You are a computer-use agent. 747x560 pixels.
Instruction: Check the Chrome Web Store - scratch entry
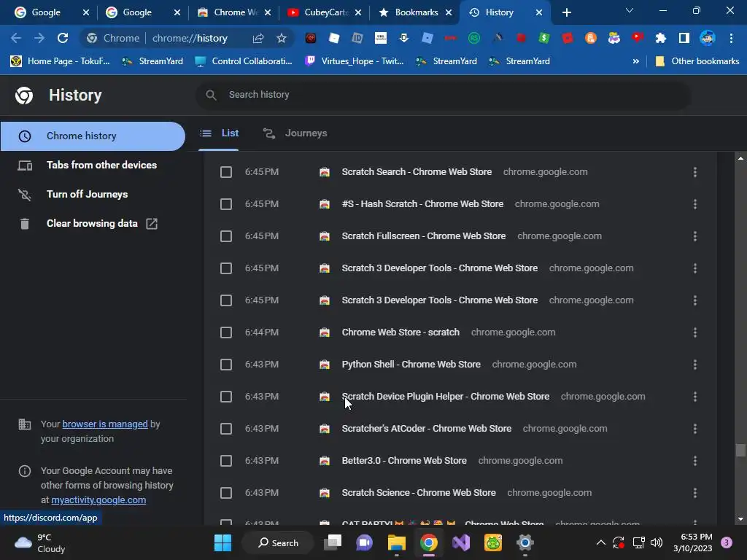click(x=226, y=332)
